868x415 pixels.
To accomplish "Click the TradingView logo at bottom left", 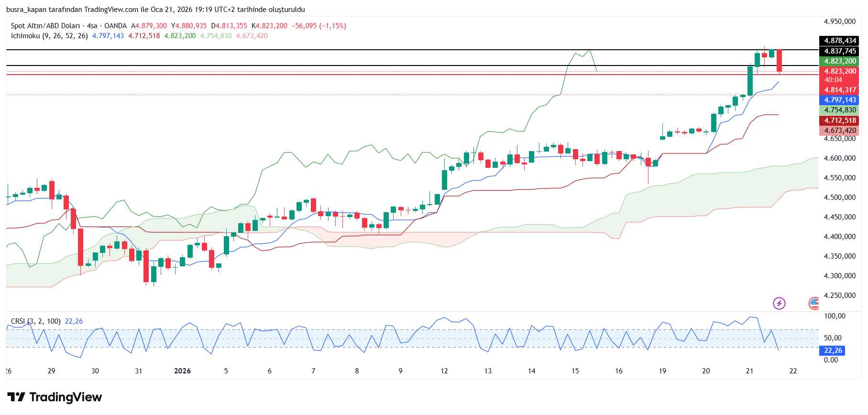I will (x=55, y=397).
